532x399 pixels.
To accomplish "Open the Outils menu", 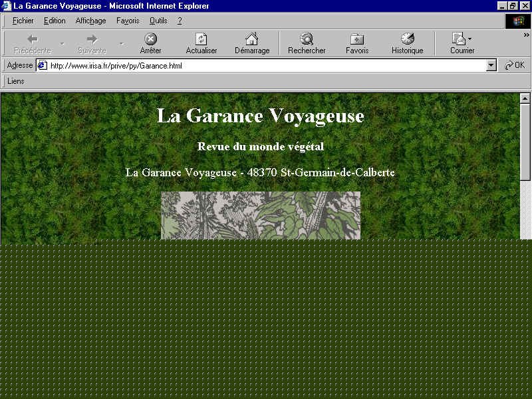I will [158, 21].
